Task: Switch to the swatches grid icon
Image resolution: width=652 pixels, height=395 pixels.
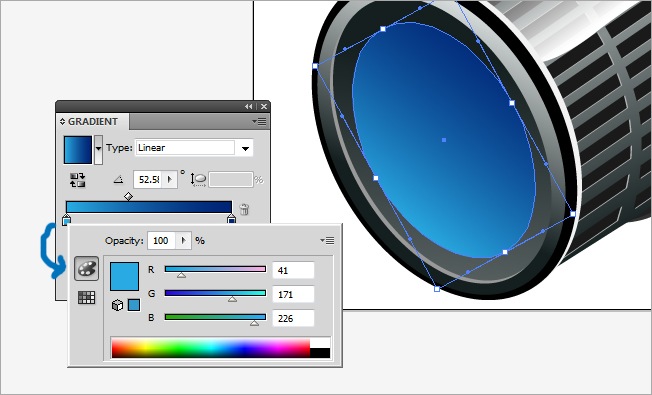Action: pos(86,297)
